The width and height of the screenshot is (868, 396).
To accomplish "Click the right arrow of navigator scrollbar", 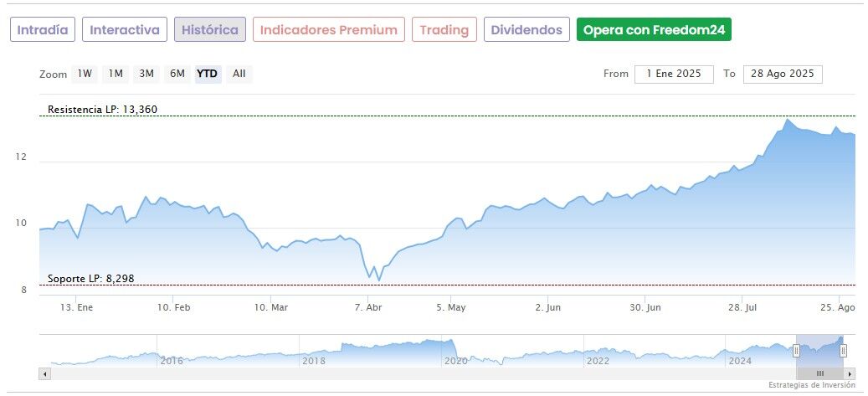I will 850,373.
